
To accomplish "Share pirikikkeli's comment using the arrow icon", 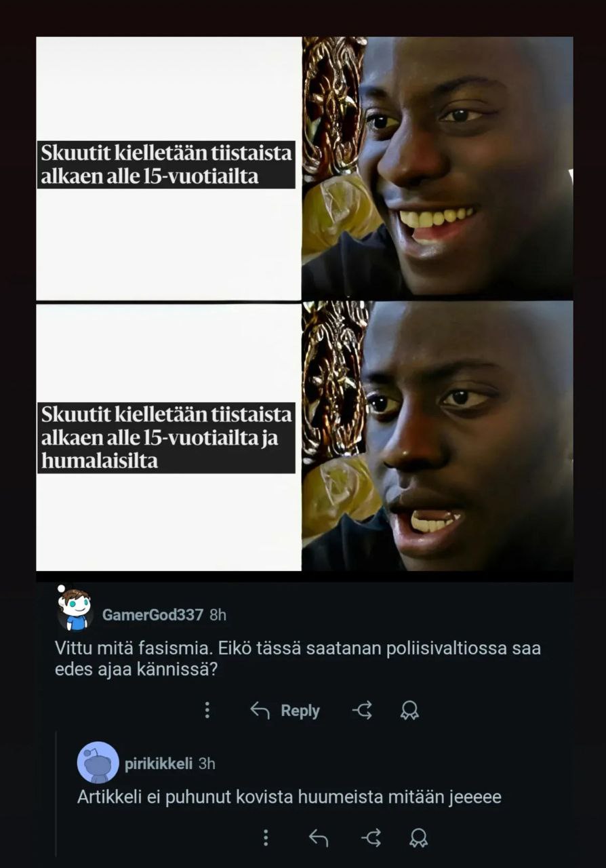I will (371, 838).
